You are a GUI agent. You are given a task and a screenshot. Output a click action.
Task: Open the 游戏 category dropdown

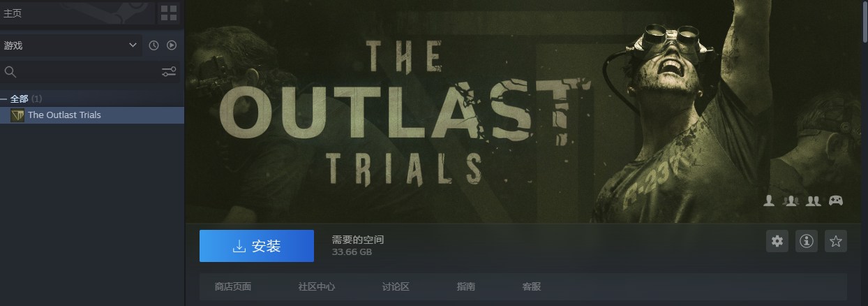70,45
